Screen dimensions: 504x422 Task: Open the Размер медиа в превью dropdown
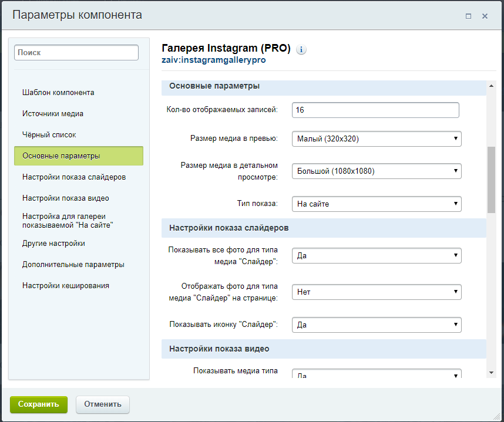pos(377,139)
